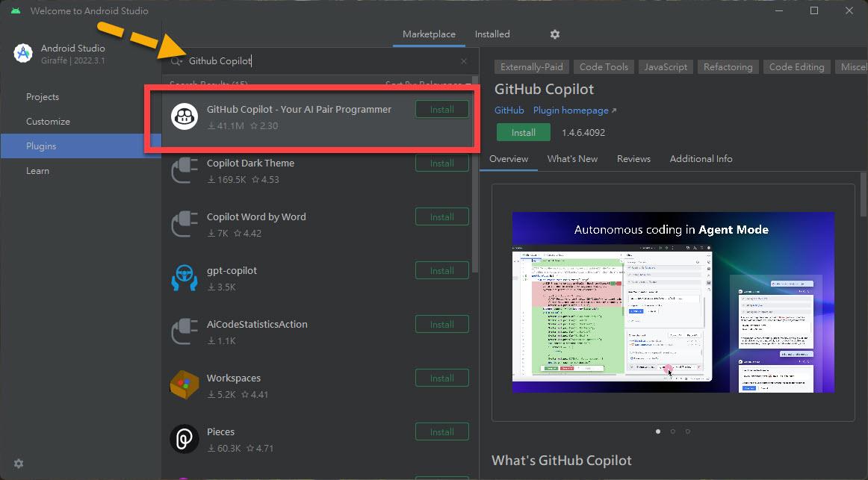Click the GitHub vendor link
This screenshot has height=480, width=868.
point(509,110)
